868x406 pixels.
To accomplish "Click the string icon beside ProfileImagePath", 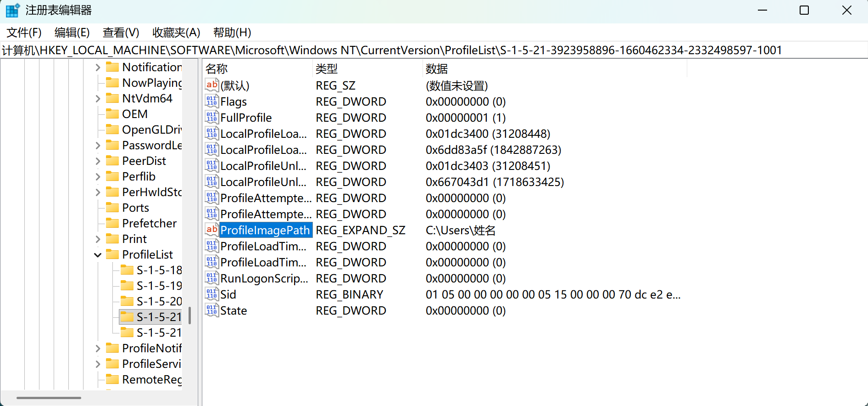I will tap(211, 230).
